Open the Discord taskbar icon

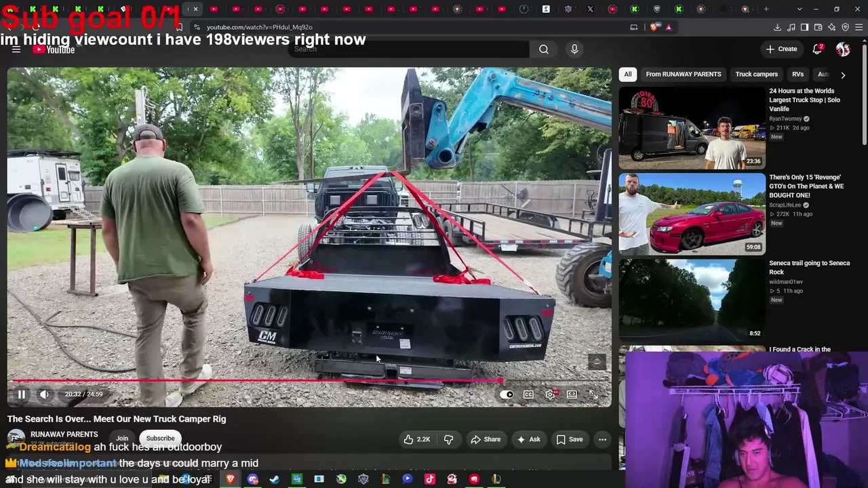pos(253,479)
